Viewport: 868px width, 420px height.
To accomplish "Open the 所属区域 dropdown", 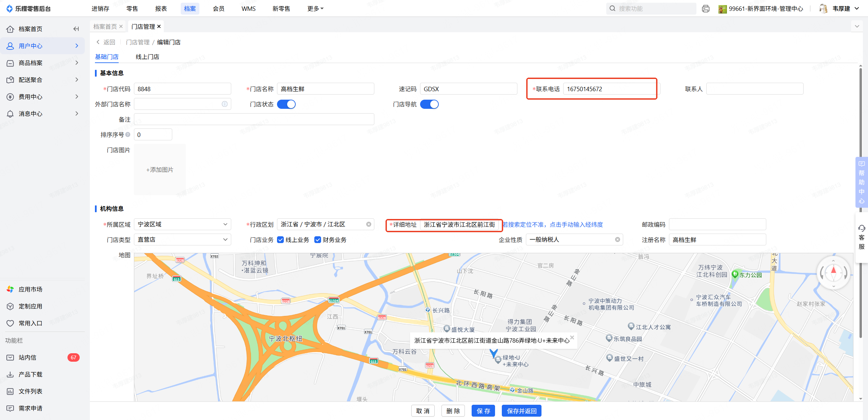I will pyautogui.click(x=182, y=224).
